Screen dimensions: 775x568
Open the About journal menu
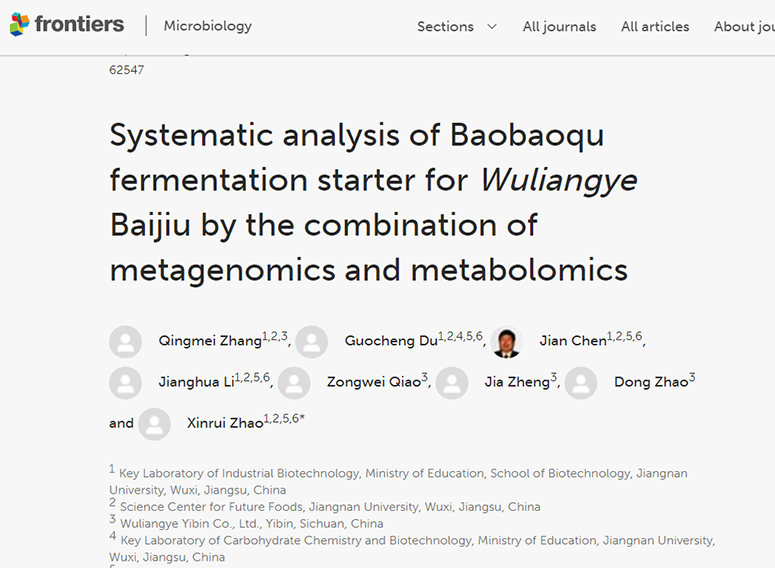click(x=744, y=27)
